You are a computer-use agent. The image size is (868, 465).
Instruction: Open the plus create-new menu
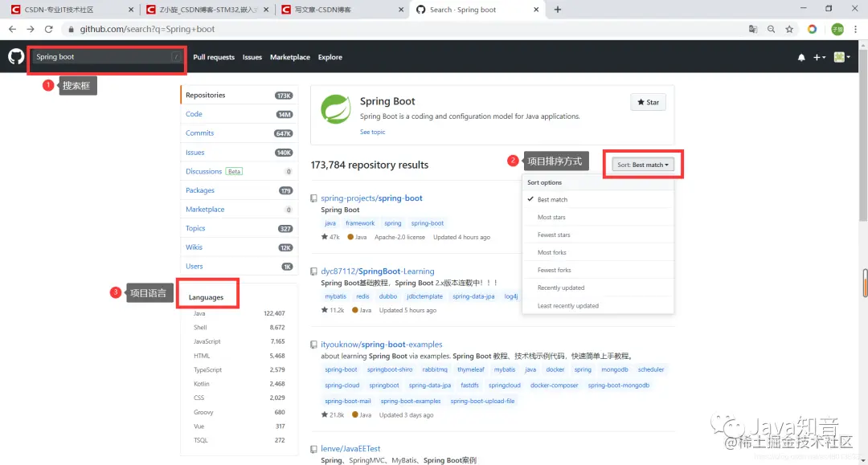(819, 57)
